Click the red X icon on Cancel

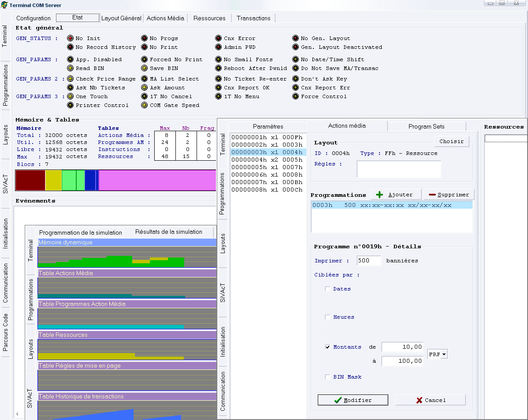(419, 400)
